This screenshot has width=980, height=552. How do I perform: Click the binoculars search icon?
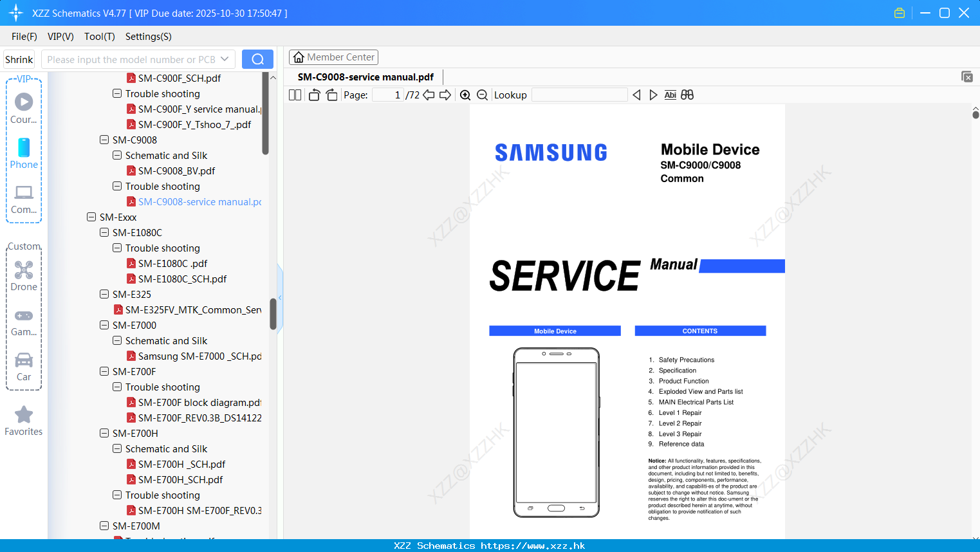pos(687,95)
